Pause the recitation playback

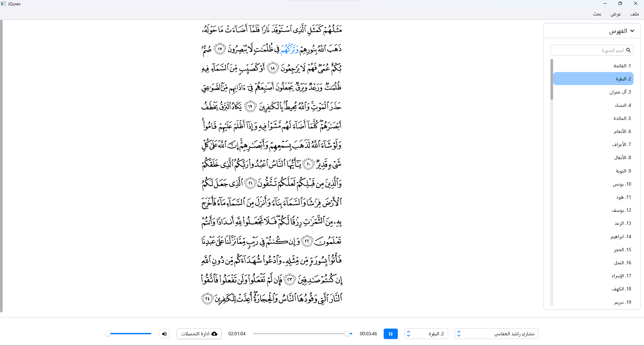tap(390, 334)
